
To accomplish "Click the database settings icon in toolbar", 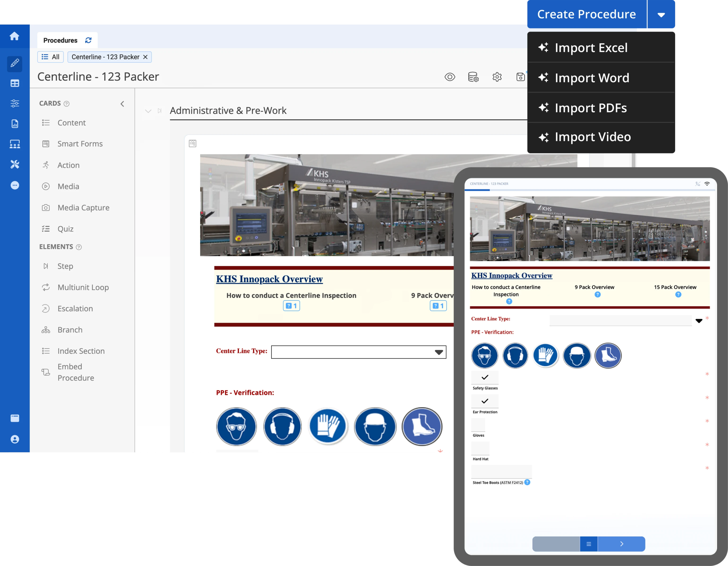I will 473,77.
